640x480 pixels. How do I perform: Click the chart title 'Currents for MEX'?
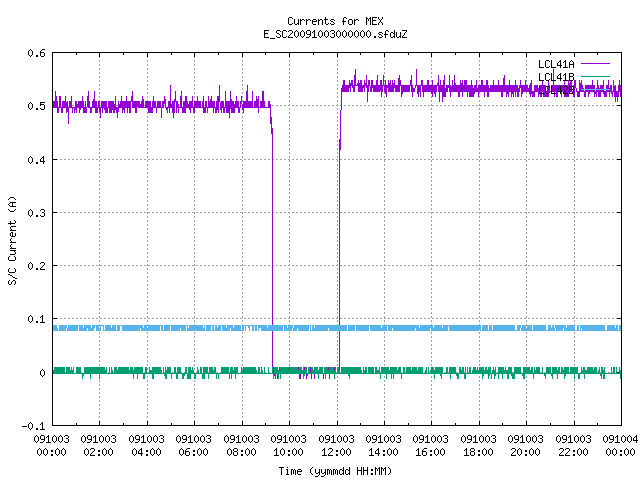[335, 21]
